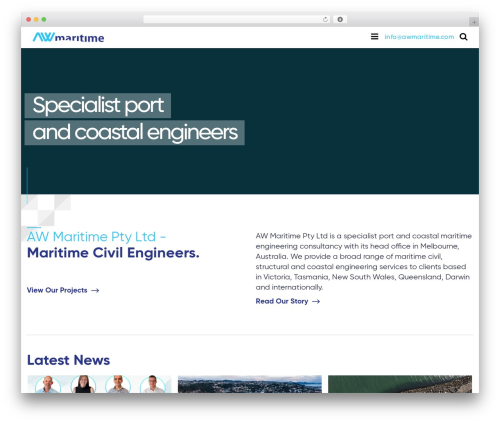Screen dimensions: 500x423
Task: Click the arrow next to View Our Projects
Action: point(95,291)
